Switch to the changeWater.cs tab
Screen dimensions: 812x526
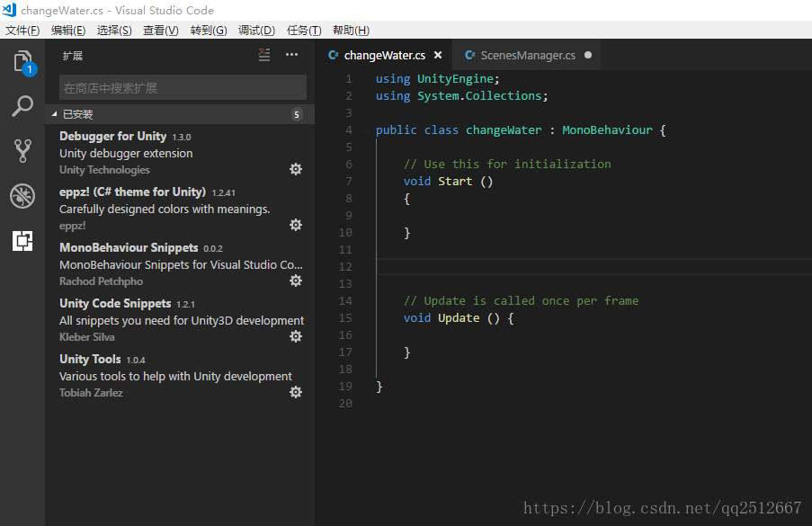point(385,56)
